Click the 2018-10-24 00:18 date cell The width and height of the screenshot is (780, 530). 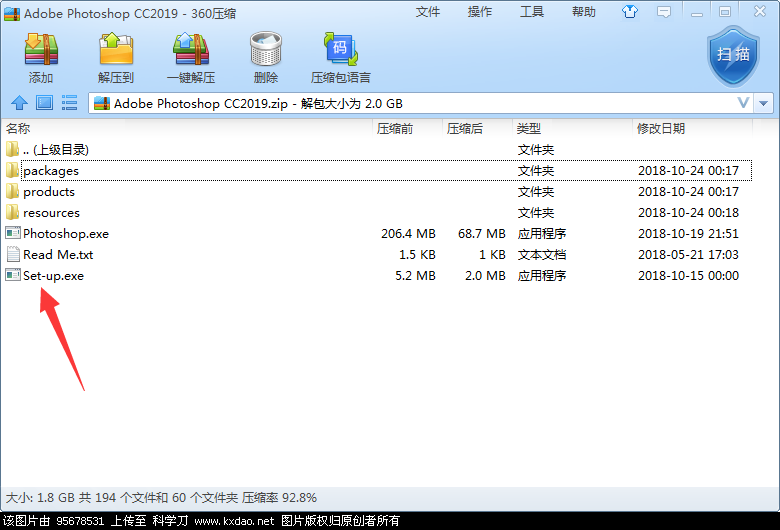(x=688, y=213)
